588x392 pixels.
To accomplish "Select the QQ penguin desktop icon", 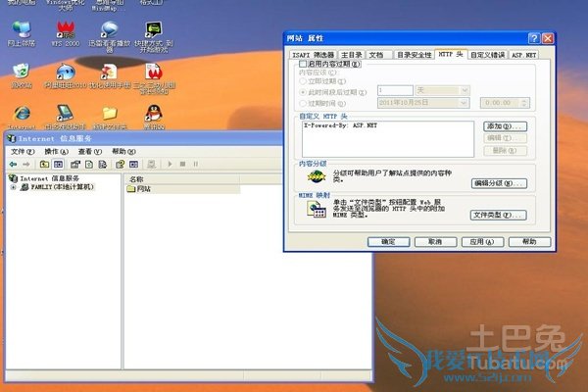I will tap(154, 117).
